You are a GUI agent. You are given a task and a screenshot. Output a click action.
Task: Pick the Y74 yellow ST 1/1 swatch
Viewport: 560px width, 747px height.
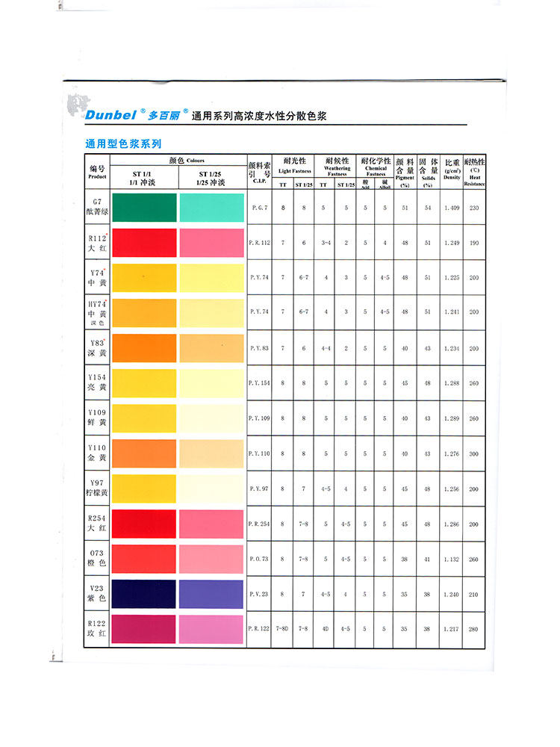[144, 278]
